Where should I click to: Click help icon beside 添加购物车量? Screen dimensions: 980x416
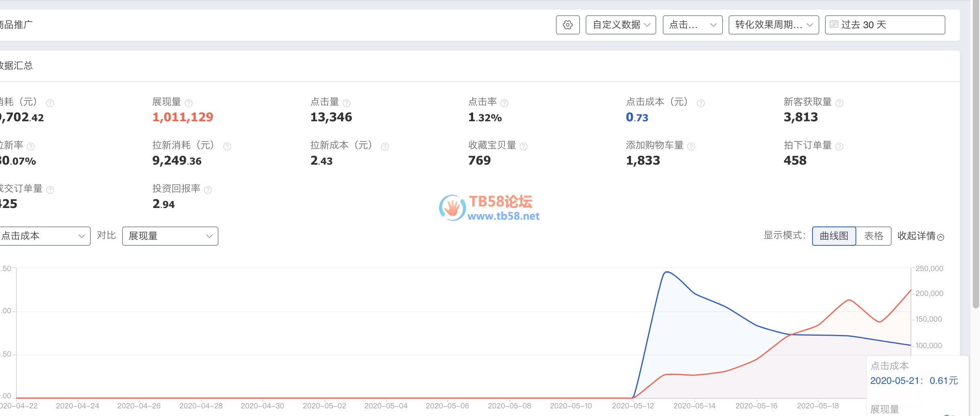point(691,147)
